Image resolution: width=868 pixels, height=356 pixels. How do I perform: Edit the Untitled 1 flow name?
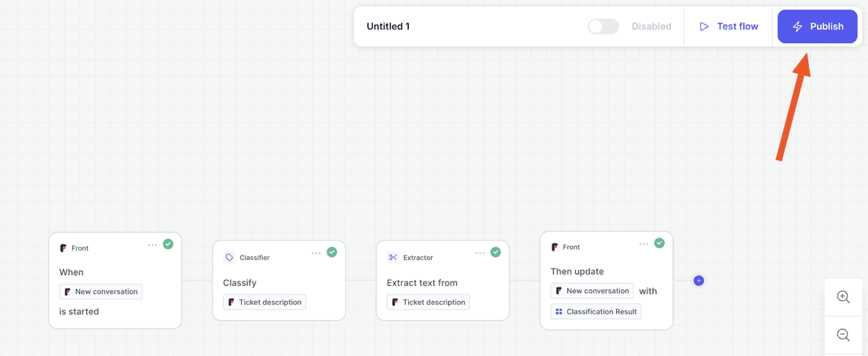point(388,26)
